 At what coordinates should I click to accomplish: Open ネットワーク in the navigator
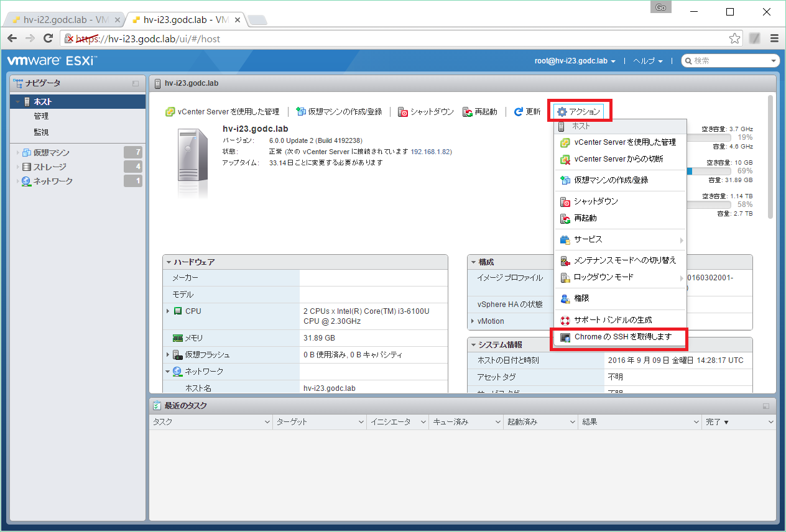pos(53,181)
